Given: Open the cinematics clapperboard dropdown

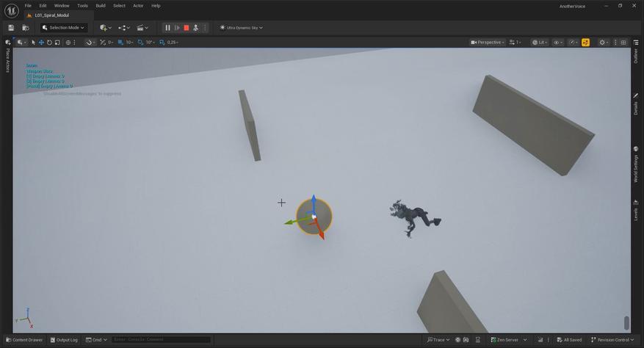Looking at the screenshot, I should [142, 27].
